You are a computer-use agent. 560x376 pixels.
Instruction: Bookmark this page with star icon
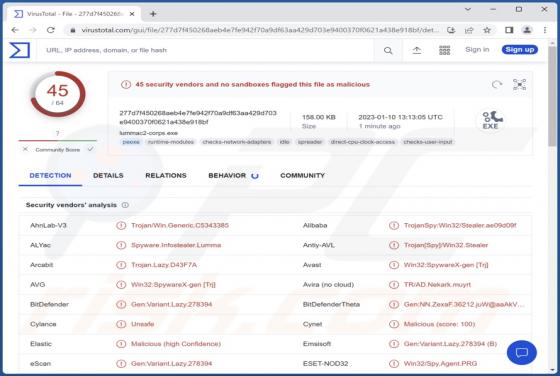click(x=487, y=30)
